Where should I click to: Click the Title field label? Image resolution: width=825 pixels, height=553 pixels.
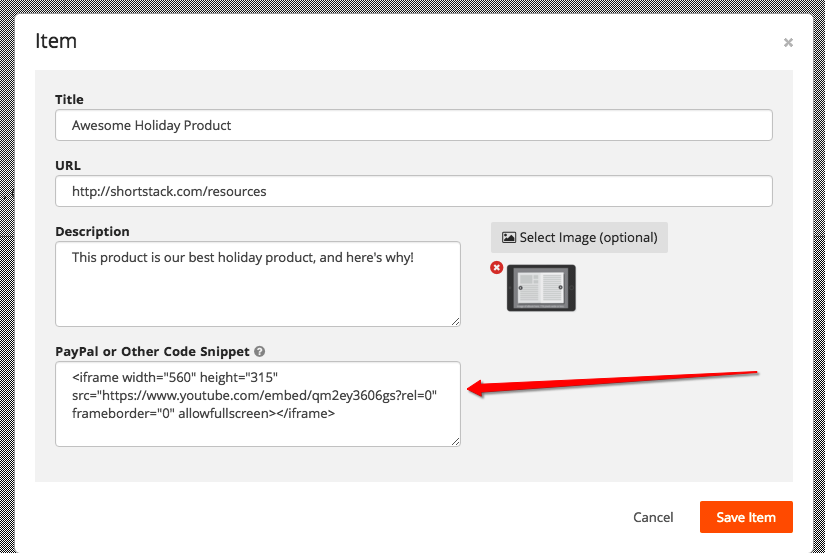click(70, 100)
